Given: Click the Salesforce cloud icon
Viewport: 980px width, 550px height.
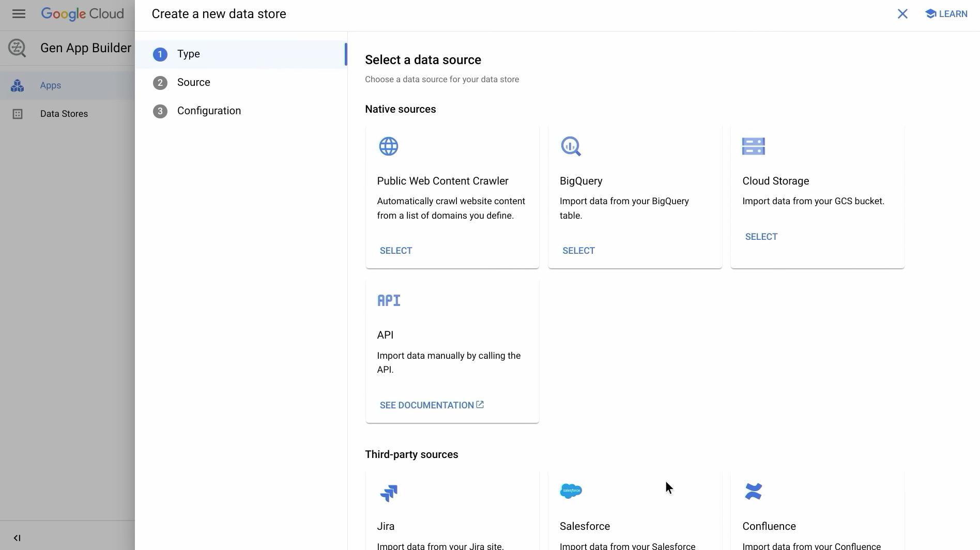Looking at the screenshot, I should click(x=572, y=491).
